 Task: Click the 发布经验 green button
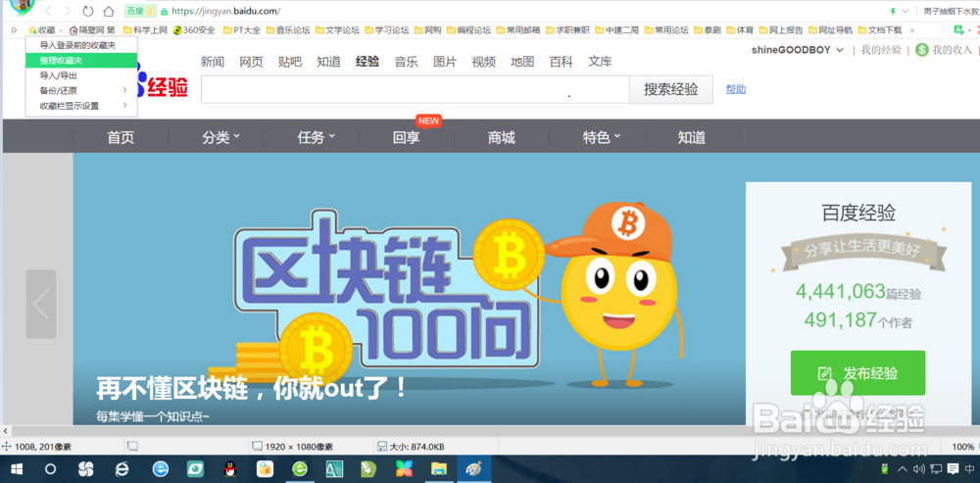[x=857, y=373]
